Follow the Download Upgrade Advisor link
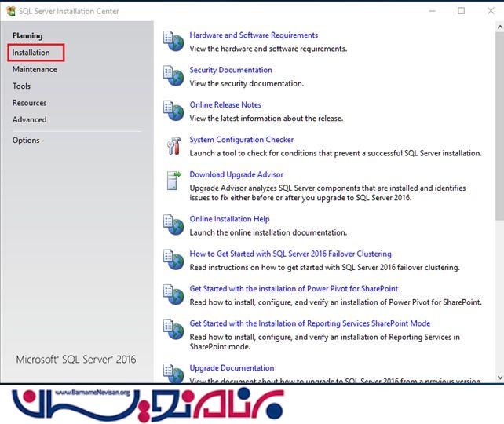The image size is (504, 424). pyautogui.click(x=236, y=174)
